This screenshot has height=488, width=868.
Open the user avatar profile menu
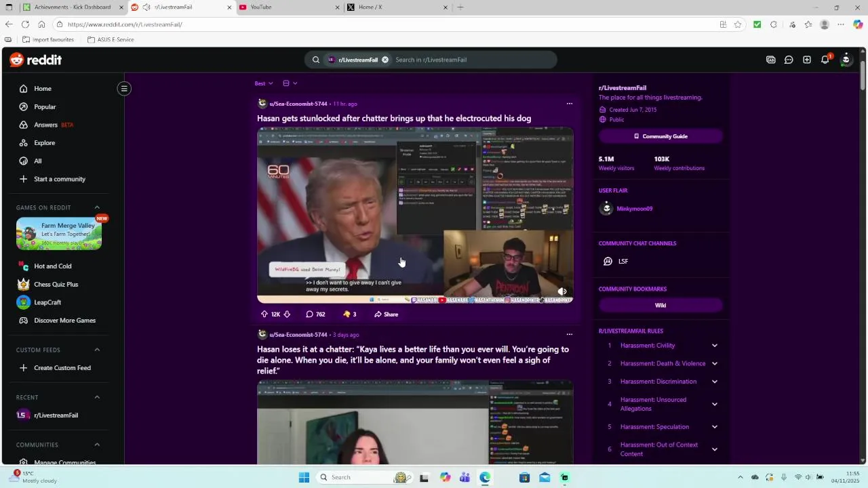(x=846, y=60)
